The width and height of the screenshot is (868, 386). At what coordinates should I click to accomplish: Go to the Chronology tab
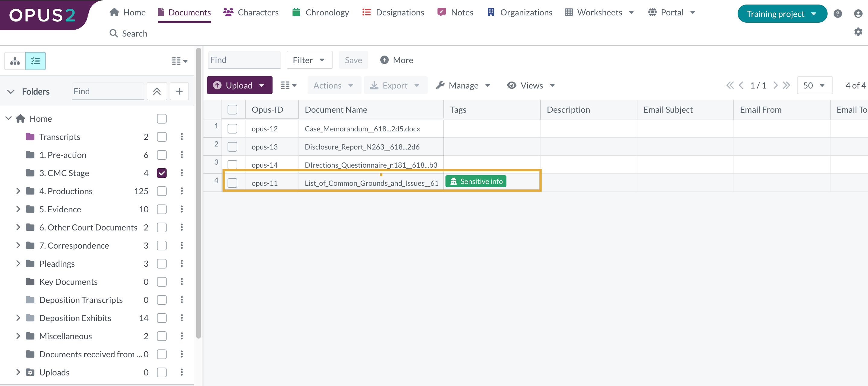coord(321,12)
